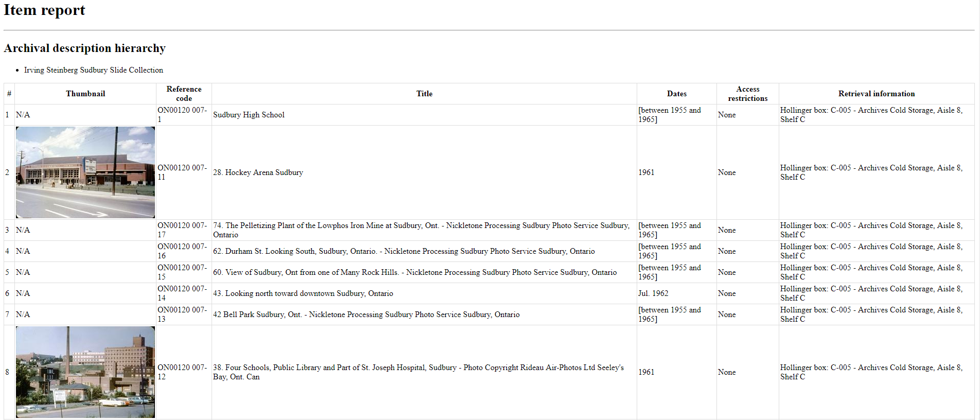Click the Item report page heading

(x=45, y=10)
